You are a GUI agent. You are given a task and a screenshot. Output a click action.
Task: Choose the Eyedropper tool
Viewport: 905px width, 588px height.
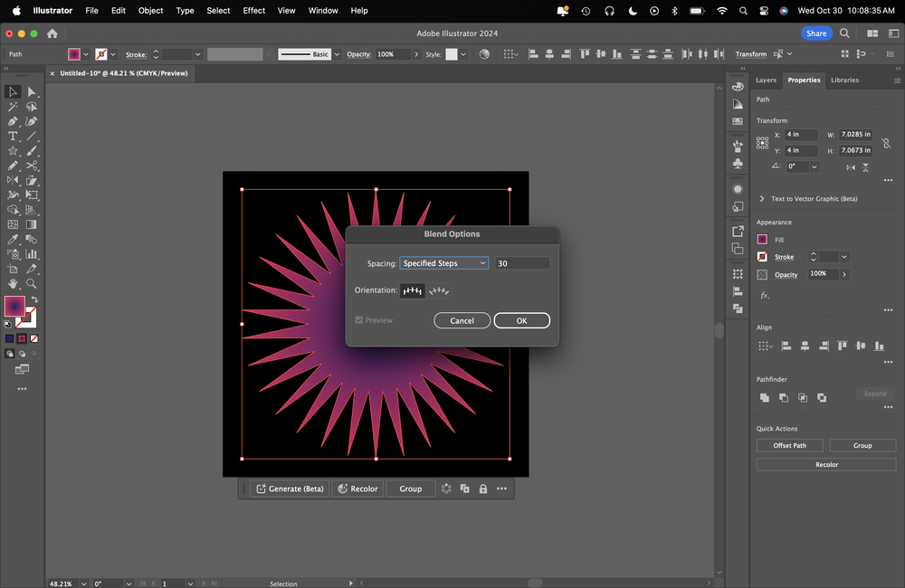coord(13,240)
